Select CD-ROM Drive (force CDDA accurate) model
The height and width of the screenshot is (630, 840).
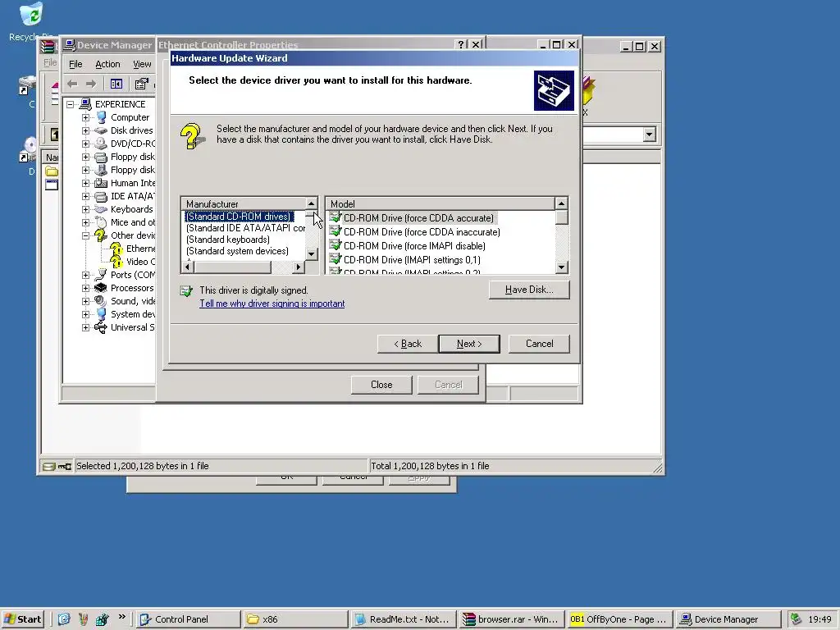coord(418,218)
